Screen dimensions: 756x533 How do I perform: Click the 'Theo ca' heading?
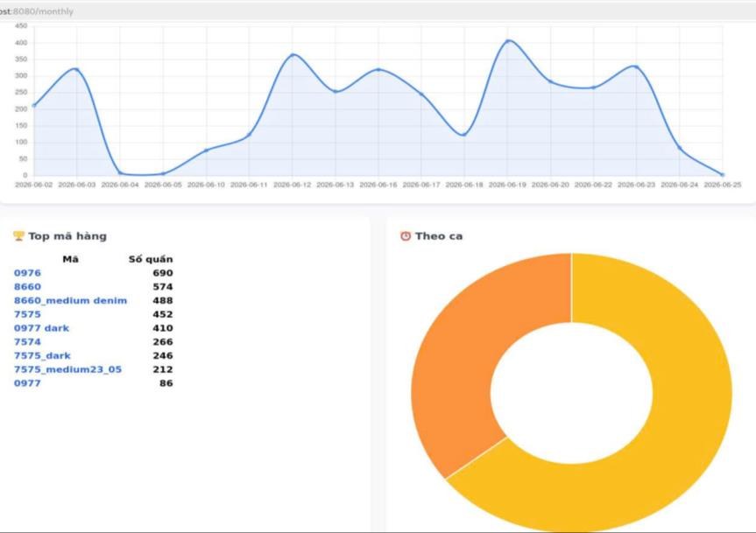pyautogui.click(x=439, y=236)
